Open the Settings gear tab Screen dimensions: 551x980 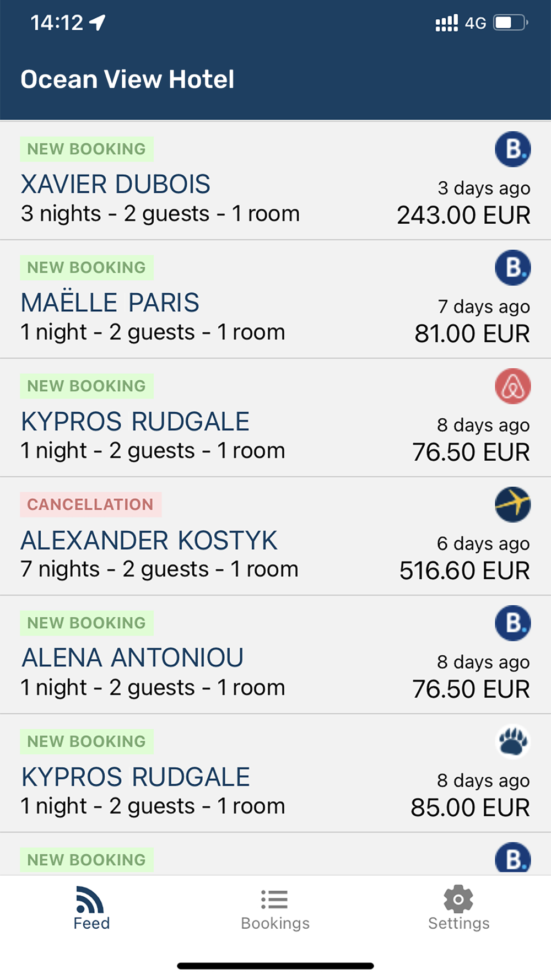pos(458,908)
